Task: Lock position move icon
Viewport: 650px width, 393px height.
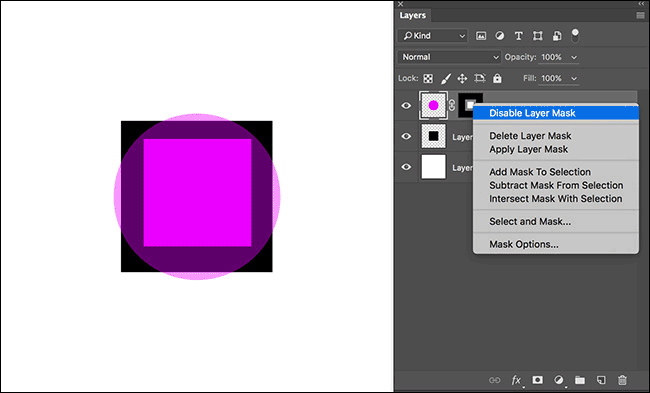Action: [462, 78]
